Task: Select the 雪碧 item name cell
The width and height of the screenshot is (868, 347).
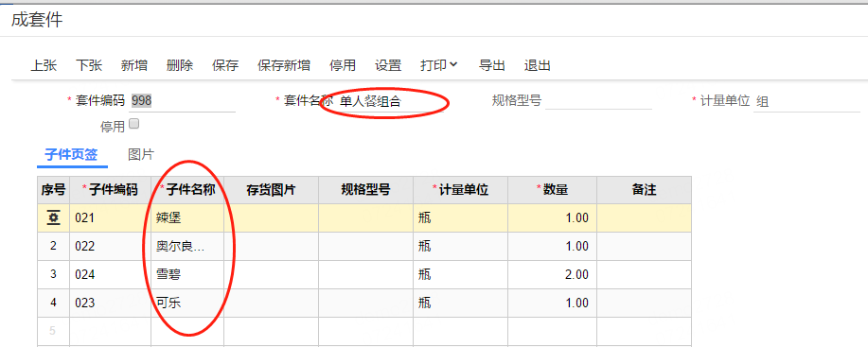Action: pyautogui.click(x=187, y=274)
